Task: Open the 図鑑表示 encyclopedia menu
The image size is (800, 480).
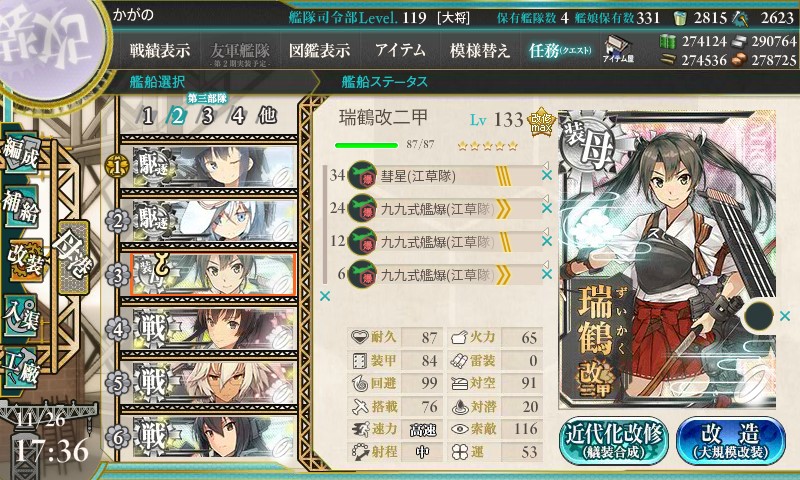Action: click(x=319, y=50)
